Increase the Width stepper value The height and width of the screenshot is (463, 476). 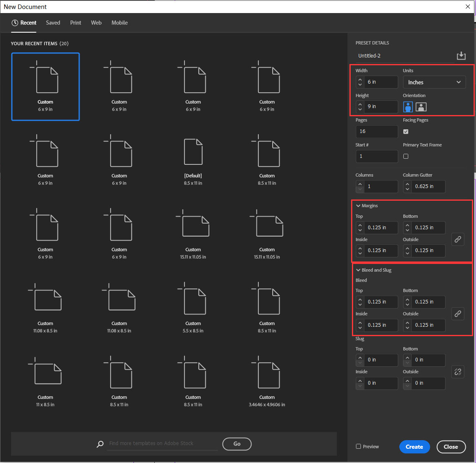pos(360,79)
